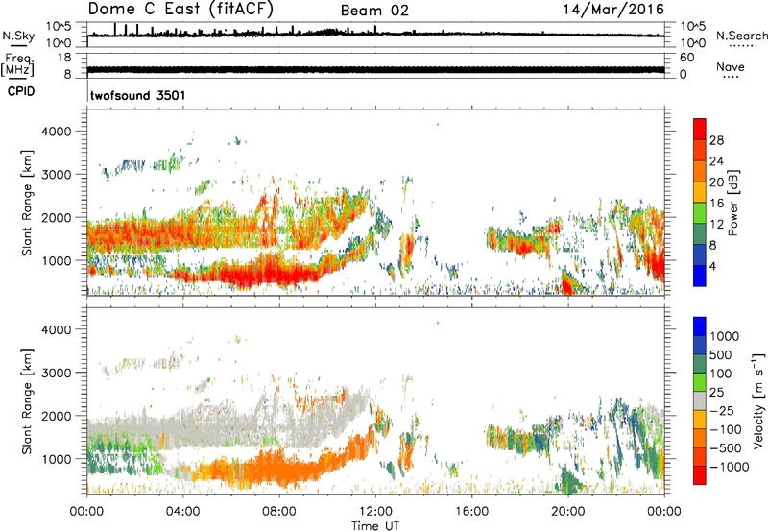Click the '16:00' time axis tick label

pyautogui.click(x=471, y=512)
